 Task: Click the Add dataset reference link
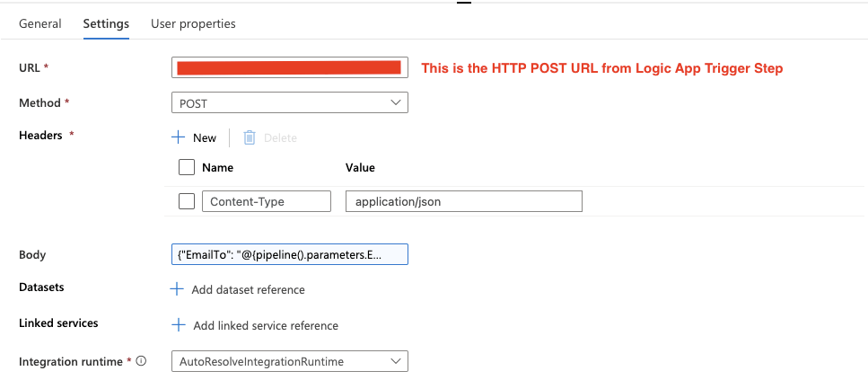coord(248,289)
